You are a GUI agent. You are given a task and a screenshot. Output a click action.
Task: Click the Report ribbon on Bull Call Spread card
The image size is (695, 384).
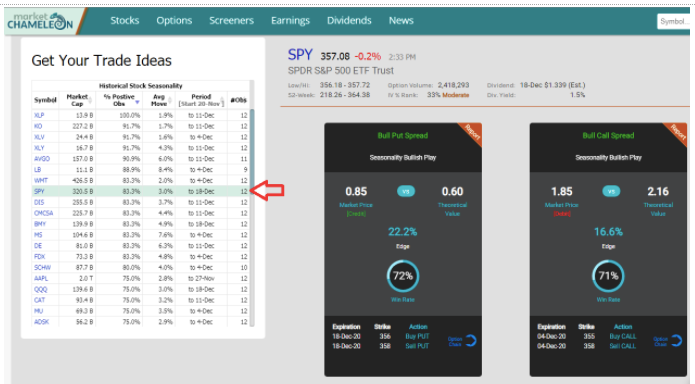click(x=677, y=132)
